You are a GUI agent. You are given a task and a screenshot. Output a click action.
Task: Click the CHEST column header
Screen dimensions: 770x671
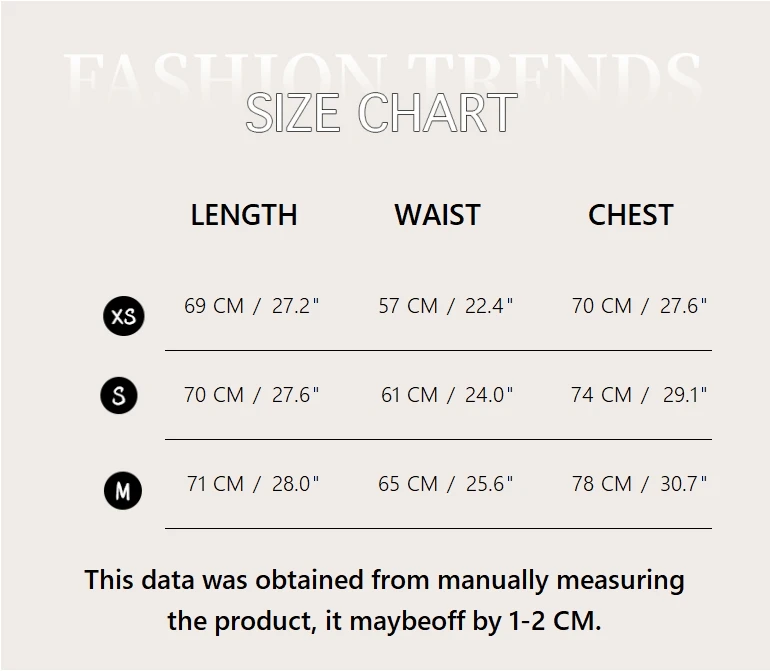pos(630,215)
